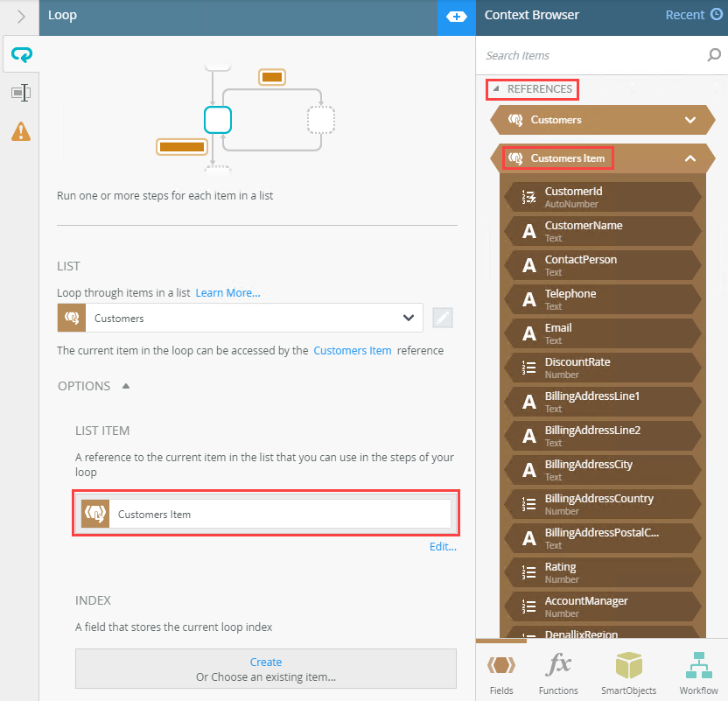This screenshot has height=701, width=728.
Task: Switch to the Functions tab
Action: 558,673
